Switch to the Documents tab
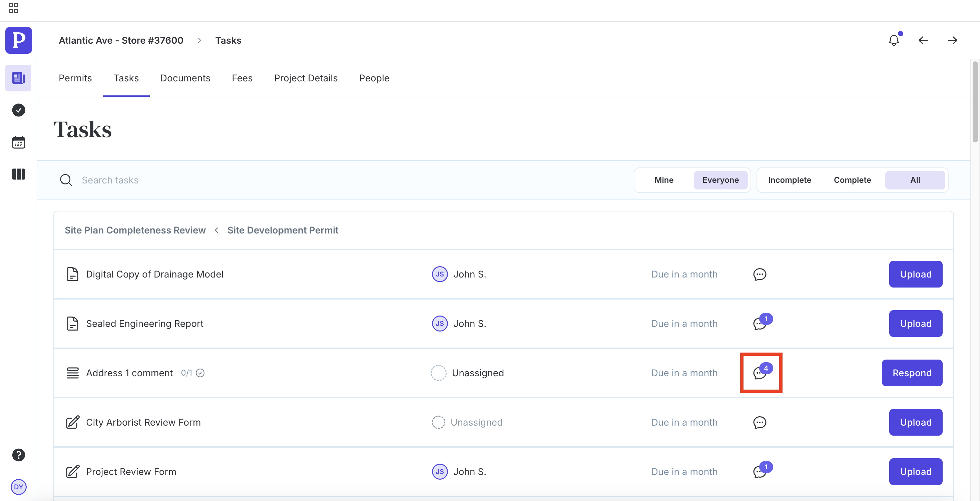 185,78
